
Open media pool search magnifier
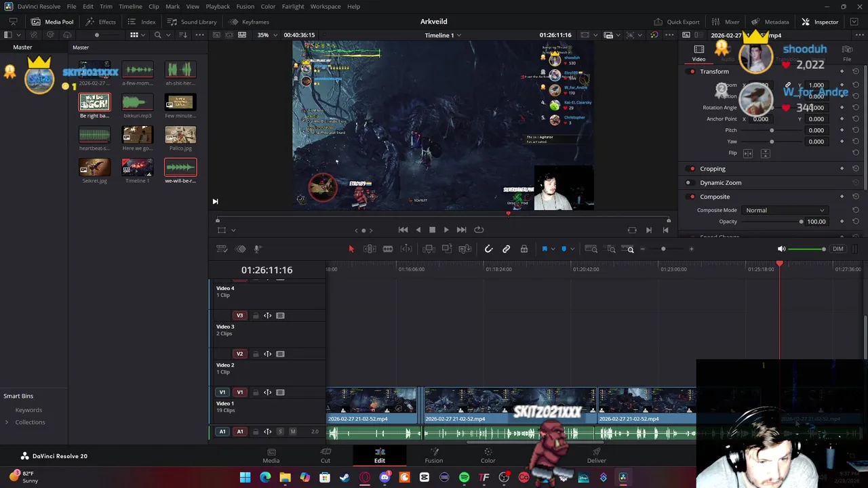pyautogui.click(x=158, y=35)
